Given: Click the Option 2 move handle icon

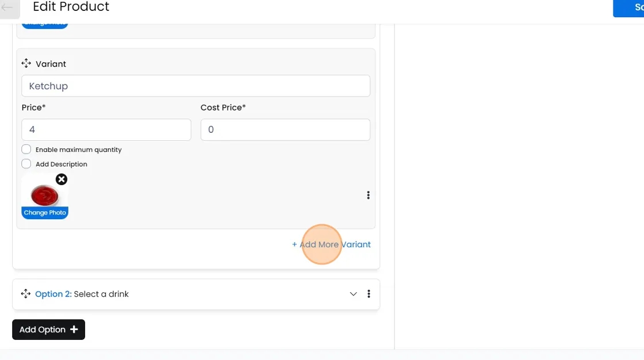Looking at the screenshot, I should point(26,294).
